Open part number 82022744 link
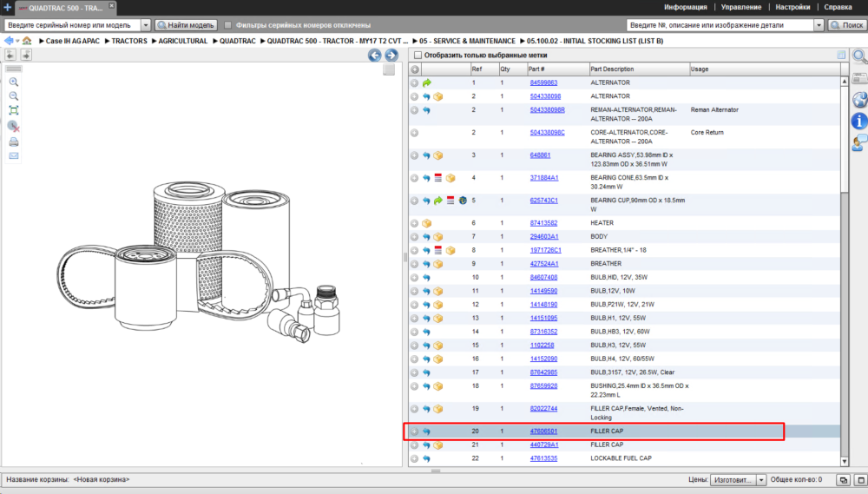 [x=543, y=409]
